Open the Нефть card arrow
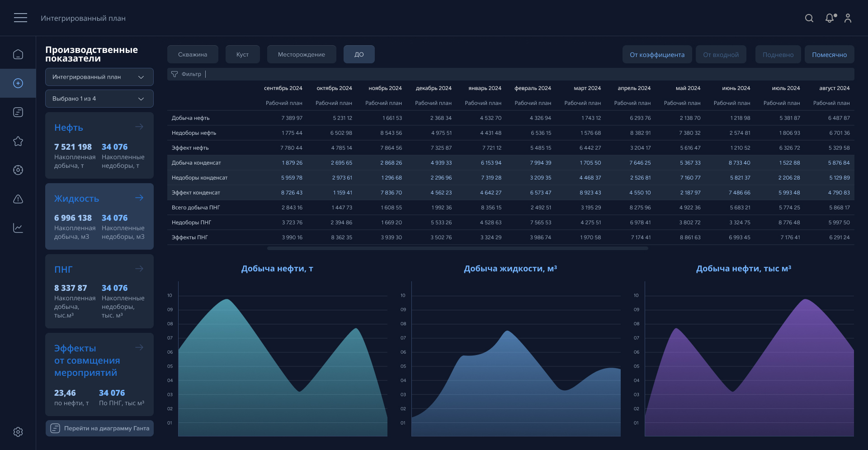 coord(139,127)
